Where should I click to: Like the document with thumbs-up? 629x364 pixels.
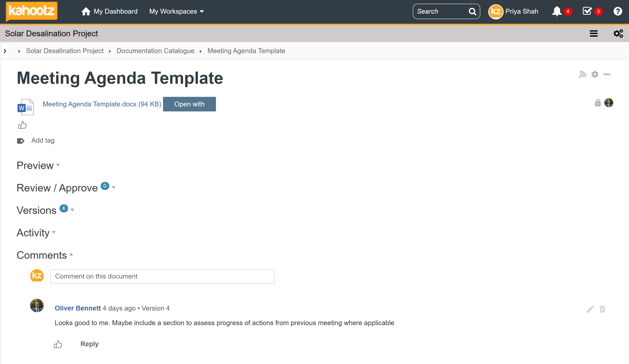click(x=22, y=125)
